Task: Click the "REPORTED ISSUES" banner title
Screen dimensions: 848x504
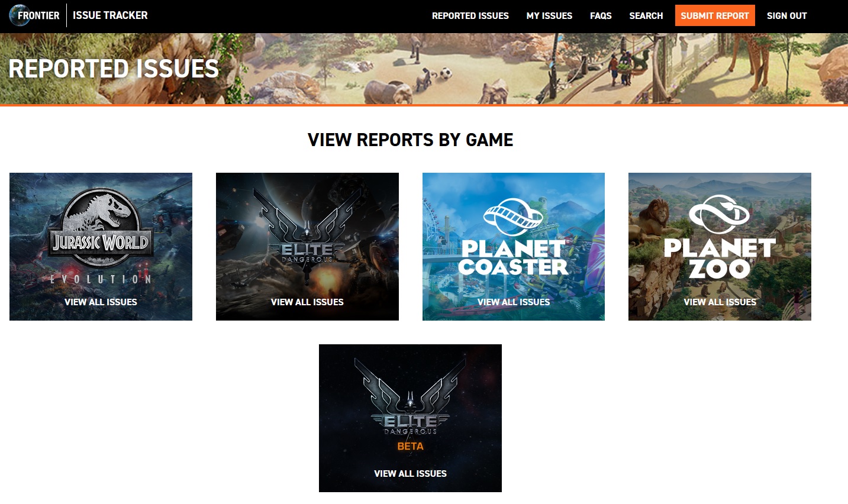Action: [x=114, y=69]
